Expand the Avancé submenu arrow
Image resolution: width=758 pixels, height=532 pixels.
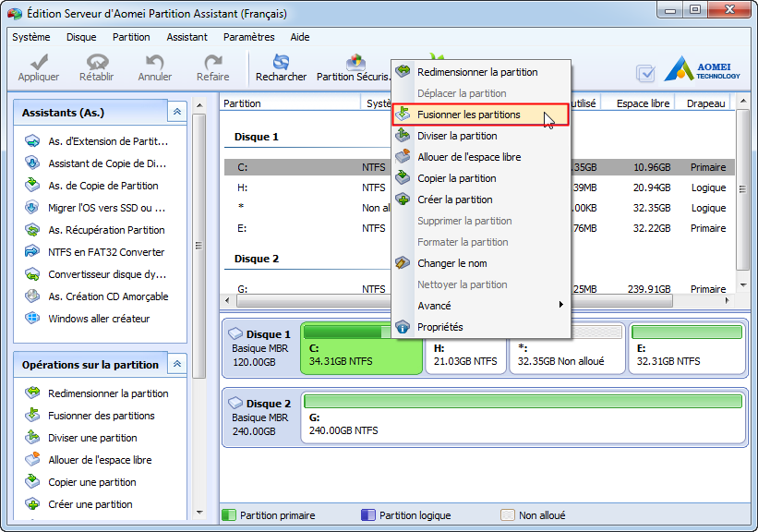point(560,305)
